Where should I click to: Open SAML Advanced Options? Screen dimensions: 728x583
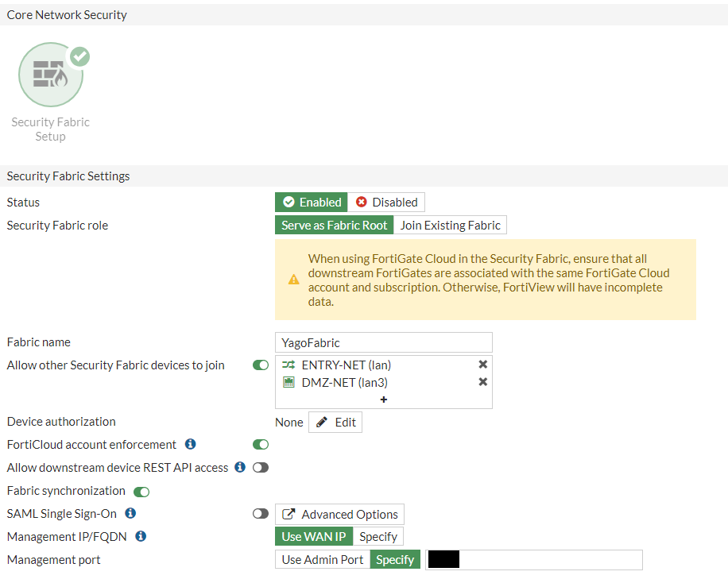[x=340, y=515]
